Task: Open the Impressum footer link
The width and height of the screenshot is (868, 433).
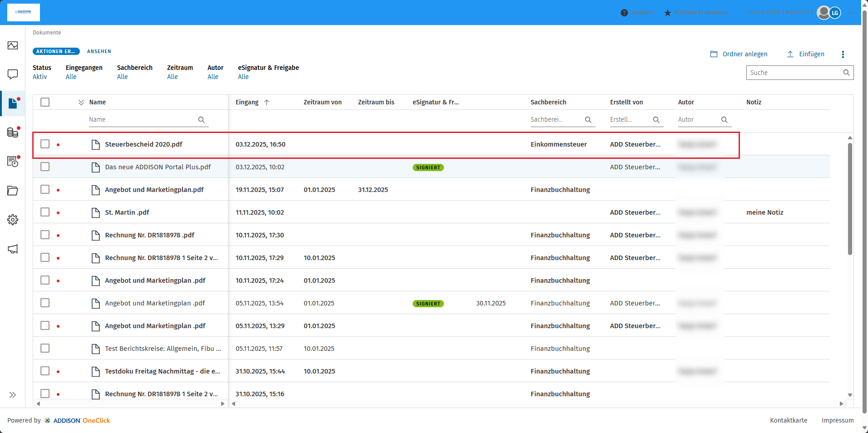Action: pyautogui.click(x=838, y=420)
